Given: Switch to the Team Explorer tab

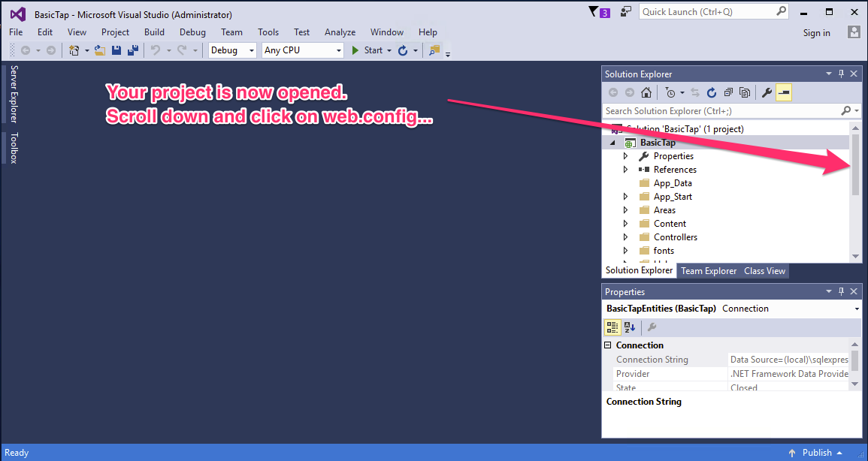Looking at the screenshot, I should tap(709, 271).
